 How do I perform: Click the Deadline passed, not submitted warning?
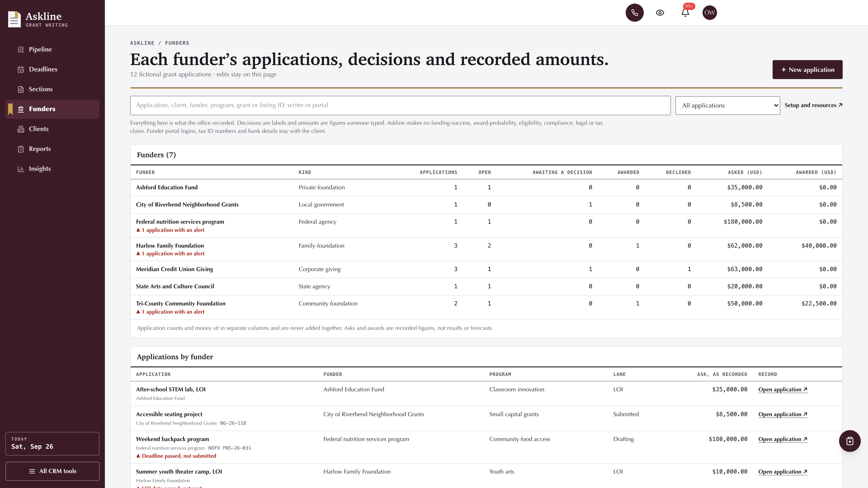point(176,456)
